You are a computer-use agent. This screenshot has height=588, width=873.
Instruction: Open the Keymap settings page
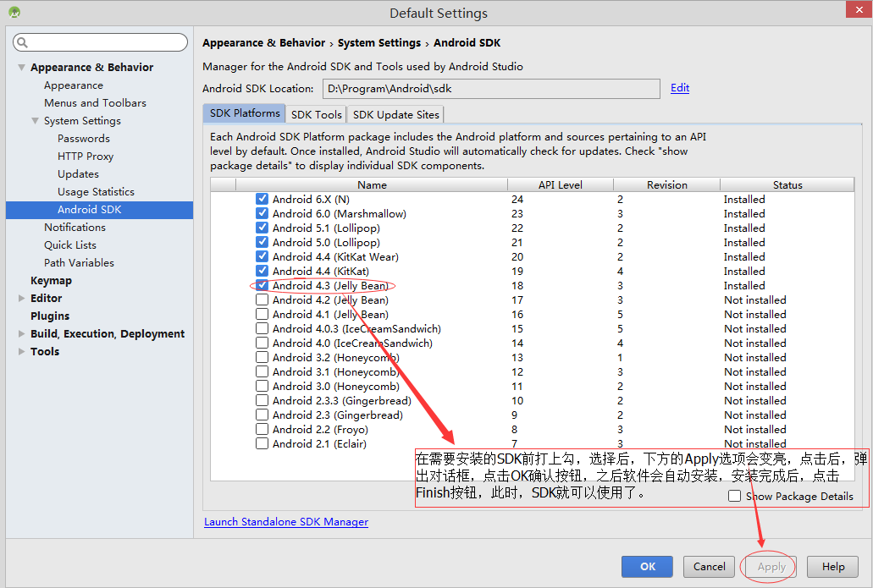pos(51,281)
